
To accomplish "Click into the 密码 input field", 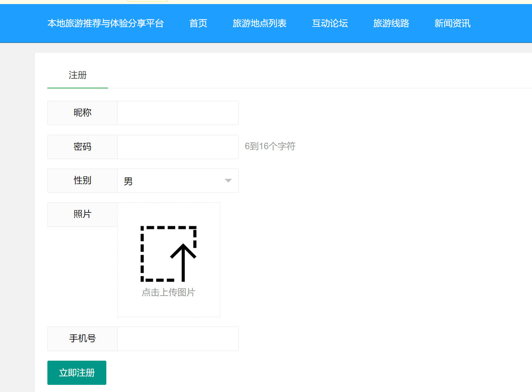I will (x=178, y=147).
